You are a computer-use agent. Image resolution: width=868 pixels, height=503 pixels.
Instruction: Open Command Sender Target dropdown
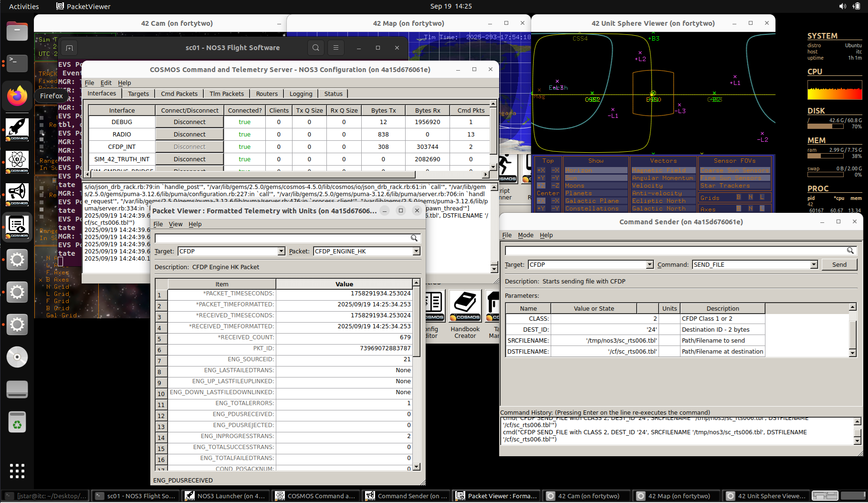(x=591, y=264)
